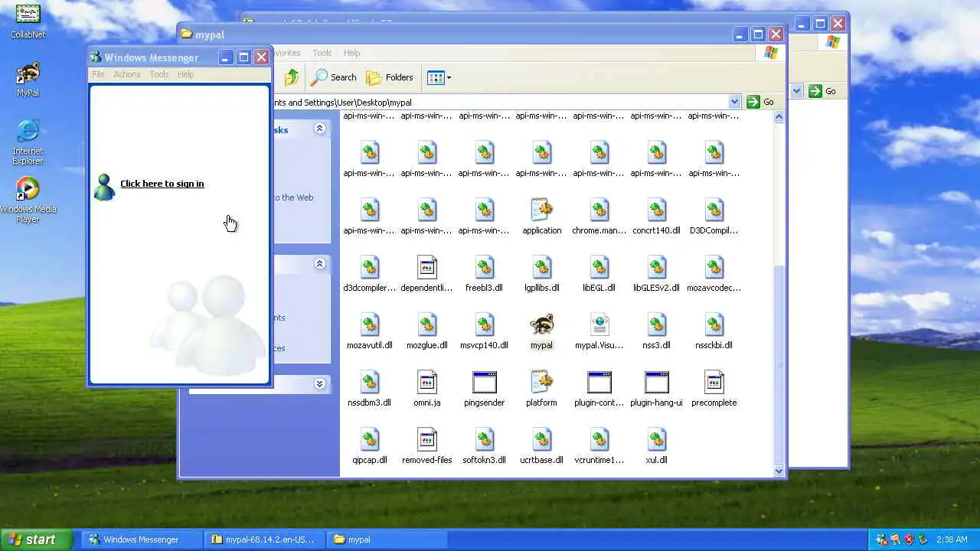Open the address bar dropdown arrow
This screenshot has height=551, width=980.
(x=734, y=102)
